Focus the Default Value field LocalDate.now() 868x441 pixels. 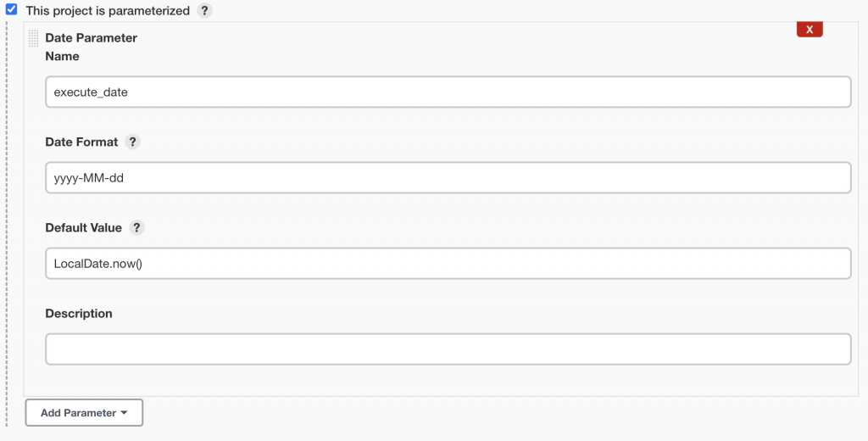[448, 263]
